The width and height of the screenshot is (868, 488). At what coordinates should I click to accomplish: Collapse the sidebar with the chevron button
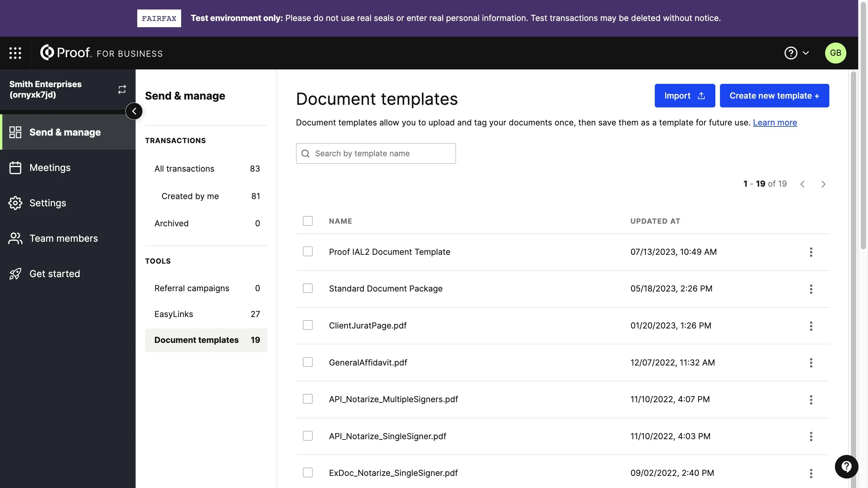pos(134,111)
